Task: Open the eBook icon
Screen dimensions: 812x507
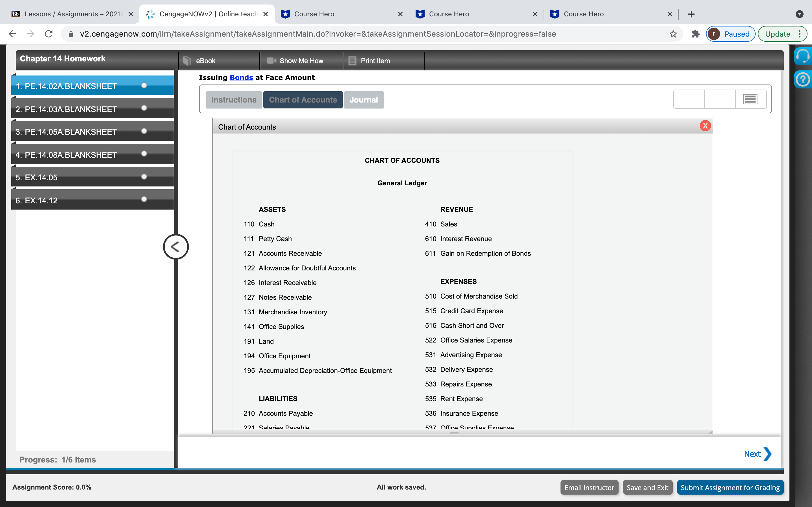Action: tap(187, 61)
